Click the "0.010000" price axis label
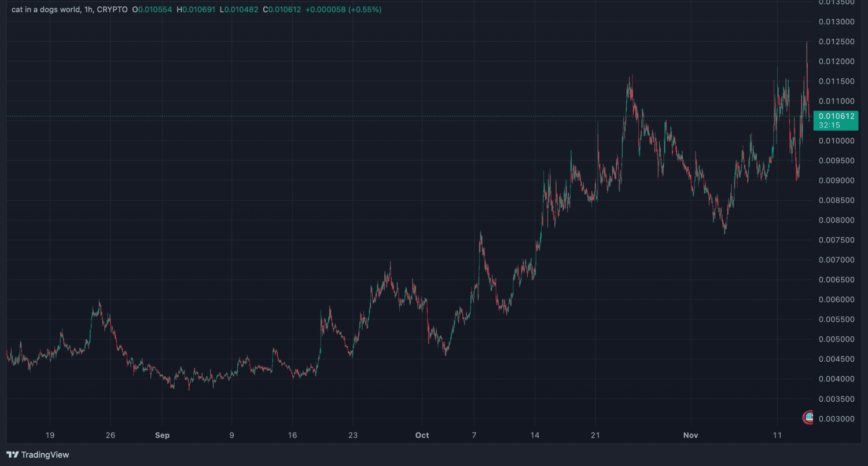 pos(838,141)
